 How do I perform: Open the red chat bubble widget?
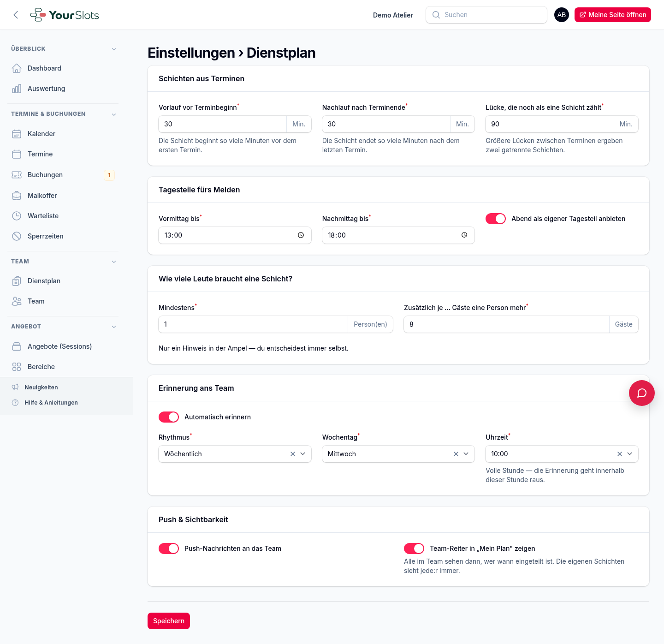click(x=642, y=393)
